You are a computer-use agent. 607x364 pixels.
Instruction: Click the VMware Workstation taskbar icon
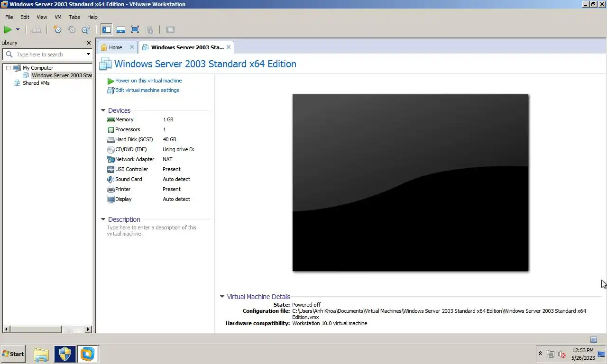point(88,354)
